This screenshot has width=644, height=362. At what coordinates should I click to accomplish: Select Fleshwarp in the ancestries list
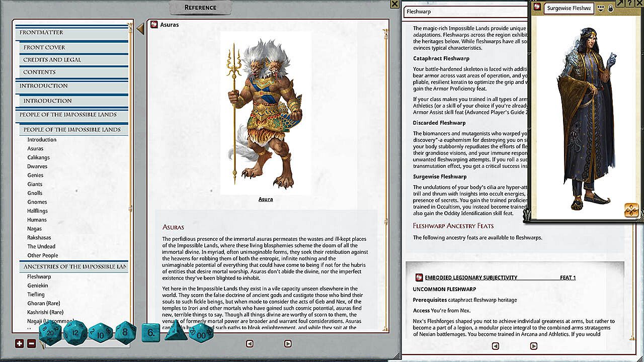(39, 277)
